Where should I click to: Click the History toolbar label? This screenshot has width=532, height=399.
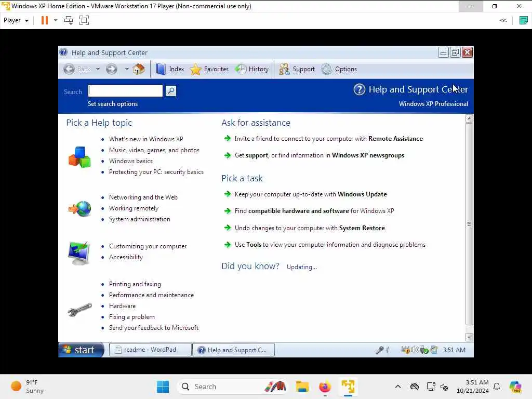259,69
